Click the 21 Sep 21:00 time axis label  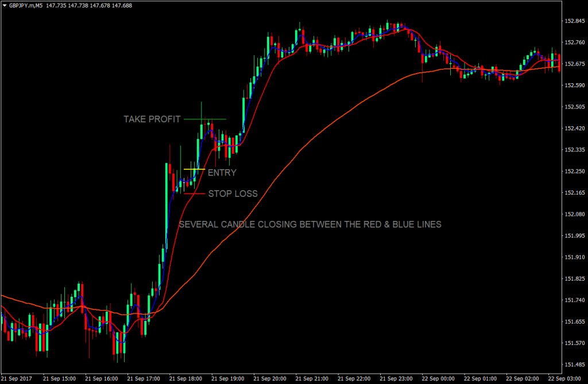(x=312, y=379)
